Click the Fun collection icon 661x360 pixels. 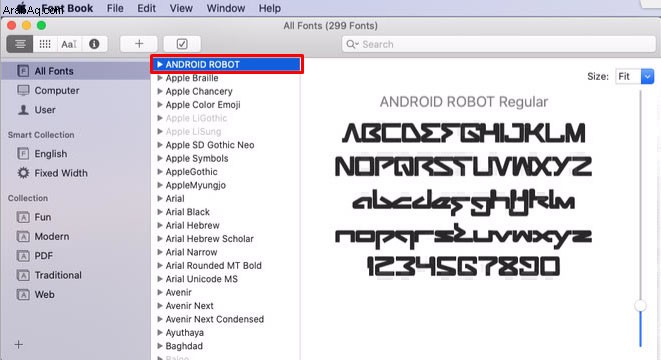[23, 217]
